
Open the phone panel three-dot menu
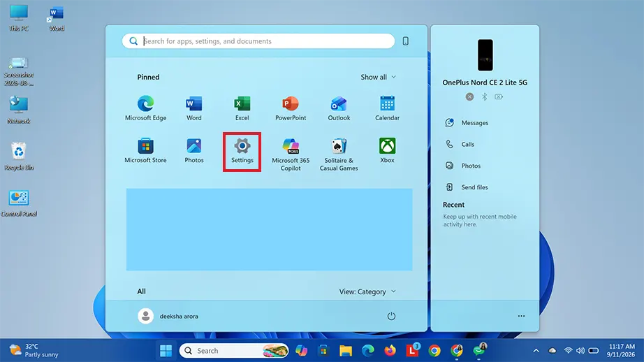coord(521,316)
